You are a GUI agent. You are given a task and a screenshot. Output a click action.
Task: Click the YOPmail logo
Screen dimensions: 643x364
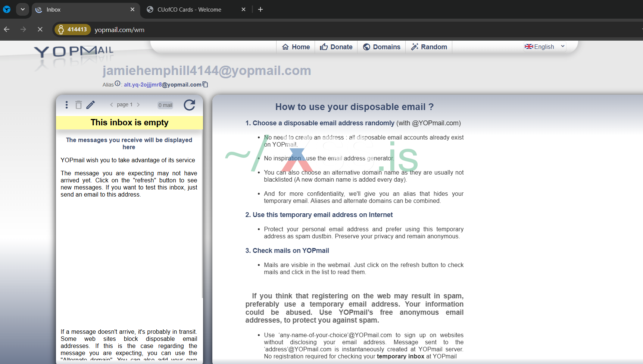point(74,52)
